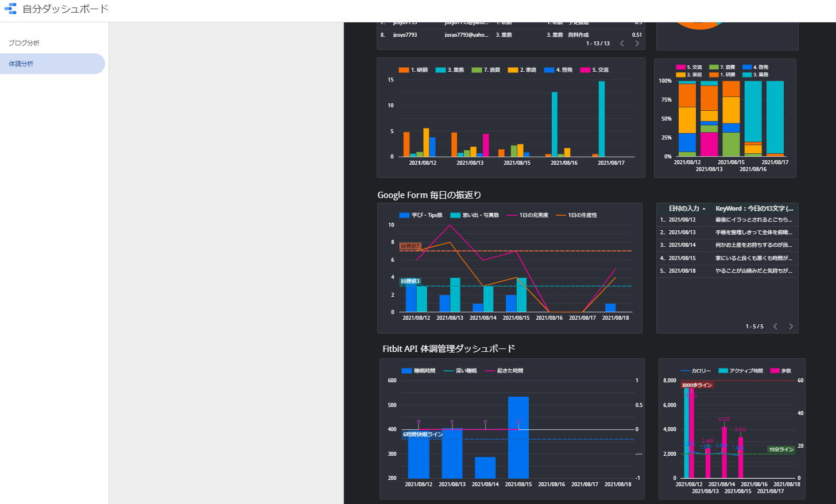Click previous page arrow in KeyWord table
The height and width of the screenshot is (504, 836).
point(775,327)
